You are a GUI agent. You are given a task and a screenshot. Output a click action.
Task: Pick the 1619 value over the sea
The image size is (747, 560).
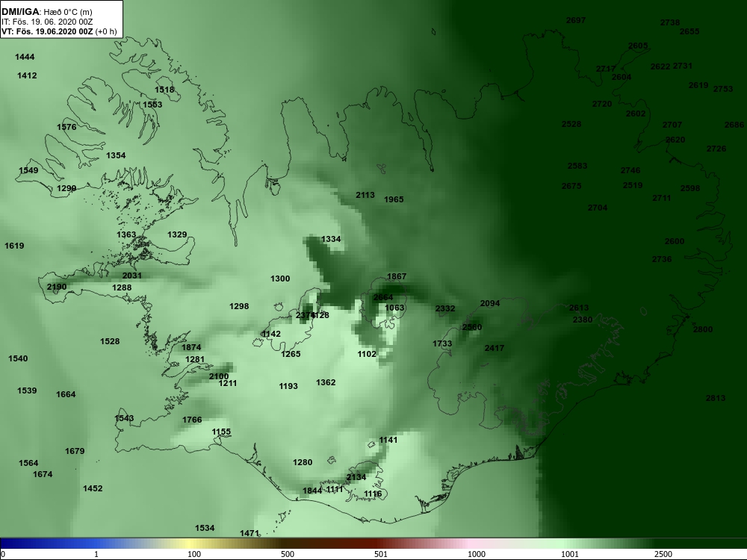14,246
